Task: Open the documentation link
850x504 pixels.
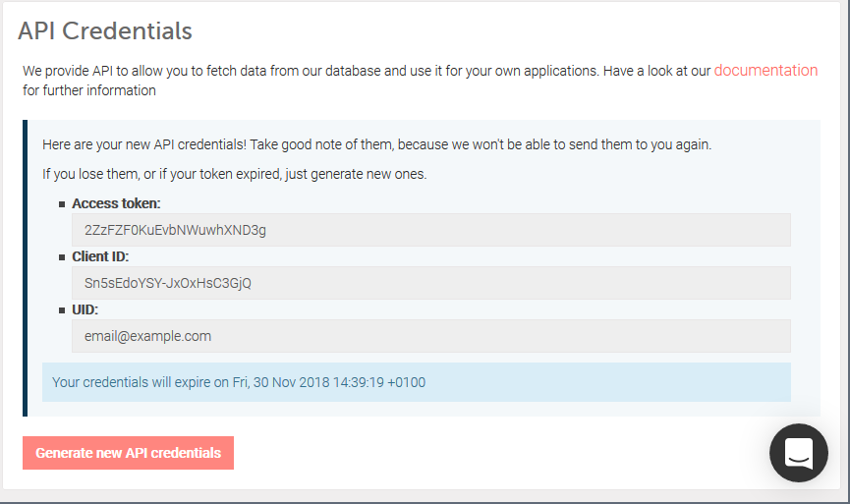Action: click(765, 71)
